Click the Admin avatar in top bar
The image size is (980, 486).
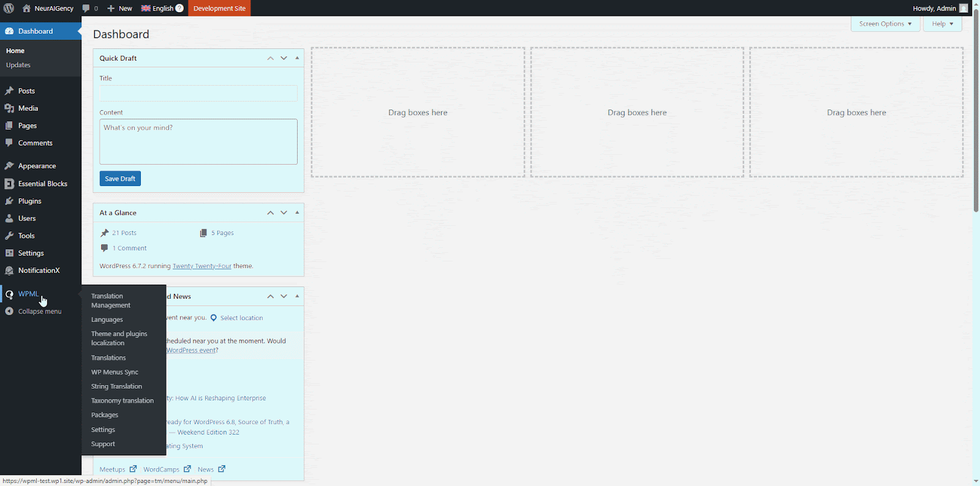point(963,9)
